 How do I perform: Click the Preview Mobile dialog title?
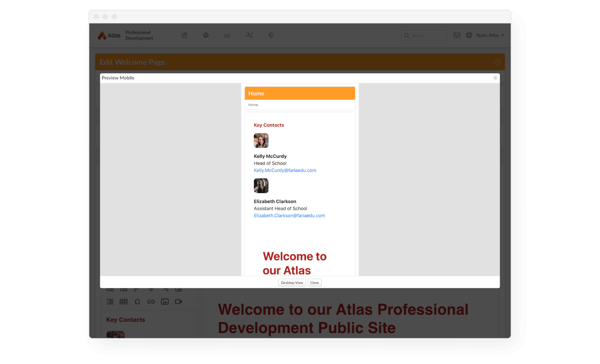(x=118, y=78)
